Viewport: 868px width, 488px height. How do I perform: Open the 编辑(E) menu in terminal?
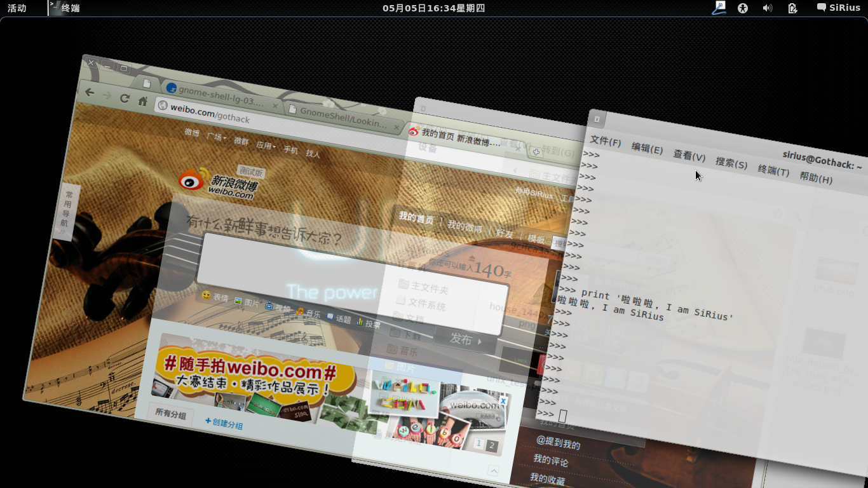pos(647,148)
